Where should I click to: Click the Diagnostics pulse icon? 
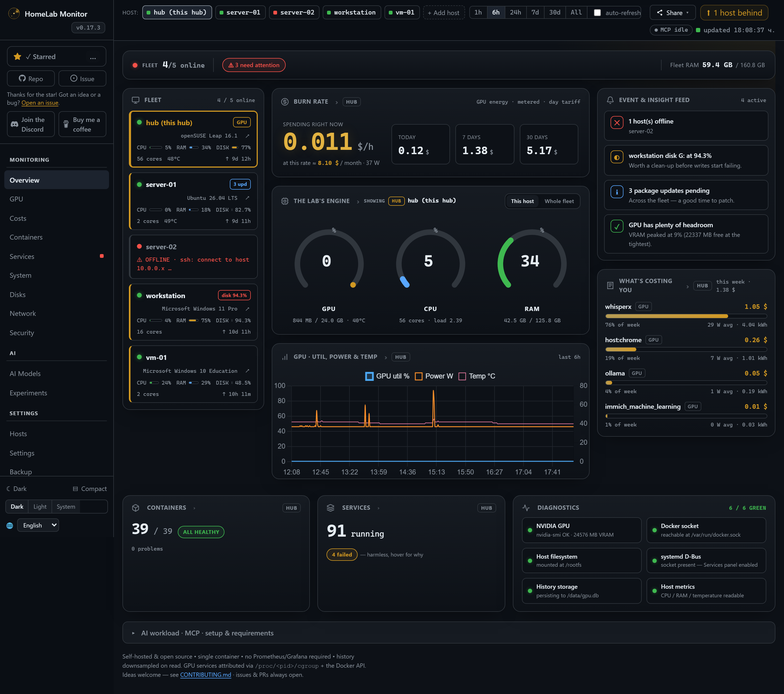[x=526, y=508]
